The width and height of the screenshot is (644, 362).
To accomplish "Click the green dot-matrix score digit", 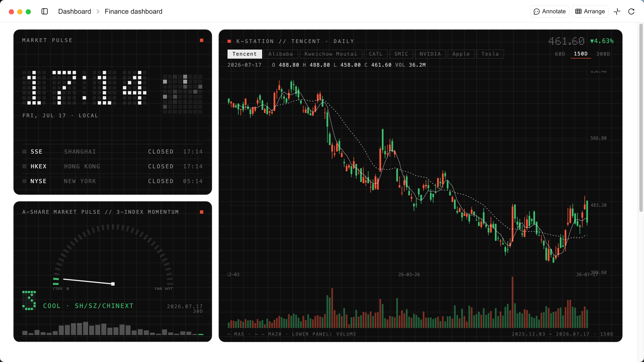I will 29,300.
